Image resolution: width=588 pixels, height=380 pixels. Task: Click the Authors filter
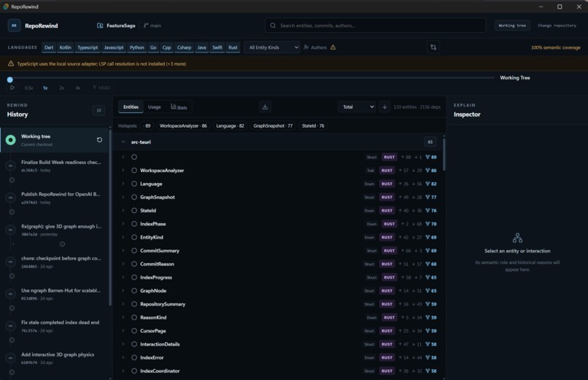(315, 47)
